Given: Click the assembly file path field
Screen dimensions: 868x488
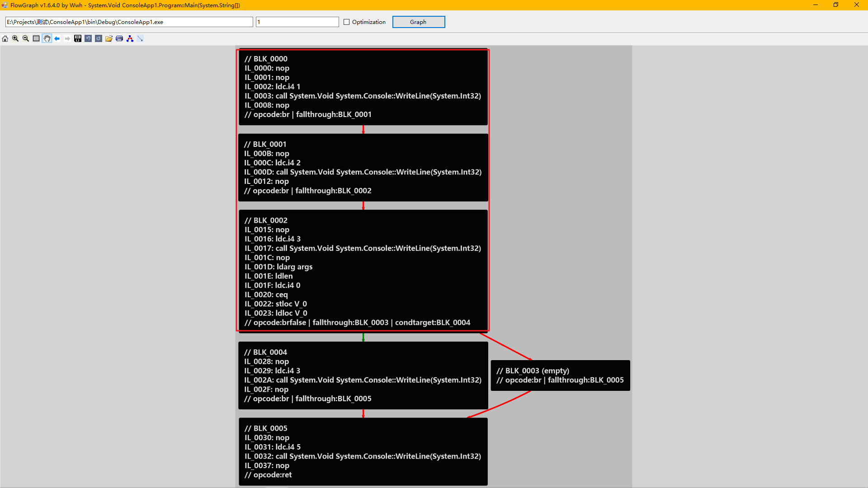Looking at the screenshot, I should (129, 22).
